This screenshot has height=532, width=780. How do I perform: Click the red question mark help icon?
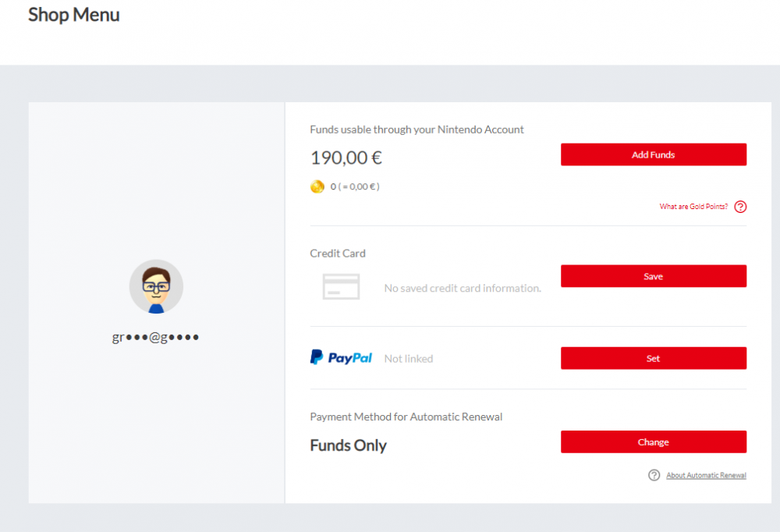(x=740, y=207)
